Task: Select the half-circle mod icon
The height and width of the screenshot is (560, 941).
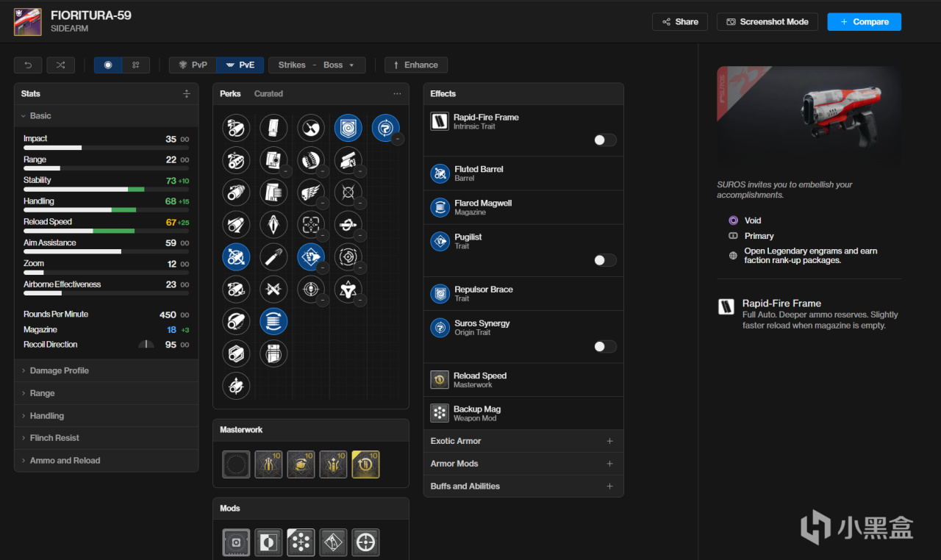Action: (x=268, y=542)
